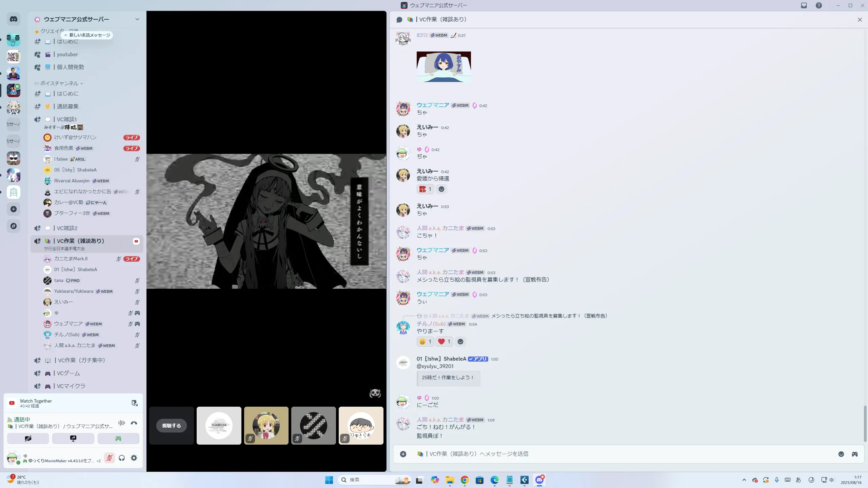Viewport: 868px width, 488px height.
Task: Expand the ウェブマニア公式サーバー server dropdown
Action: (137, 19)
